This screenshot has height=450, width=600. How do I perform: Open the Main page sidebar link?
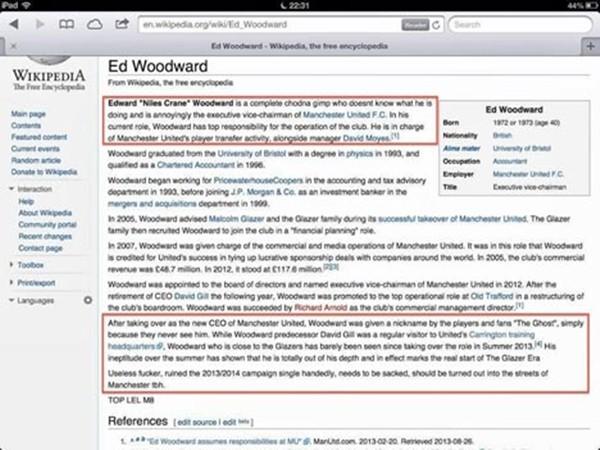coord(28,114)
